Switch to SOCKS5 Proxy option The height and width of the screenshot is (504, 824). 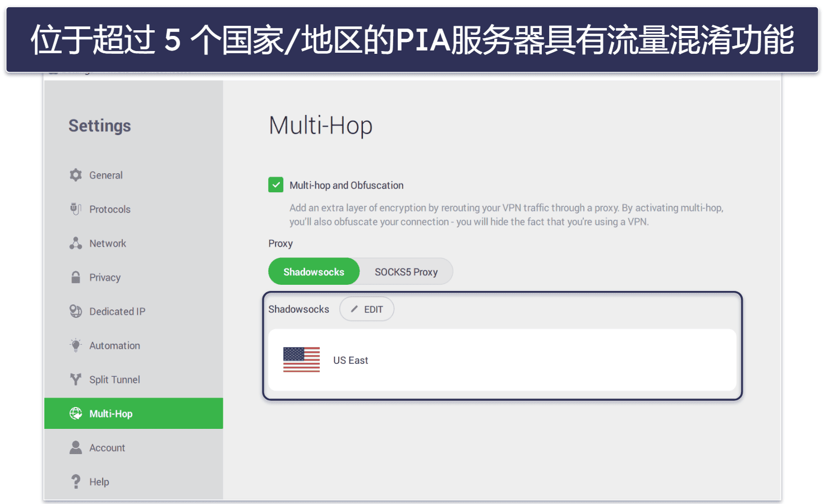[x=406, y=271]
